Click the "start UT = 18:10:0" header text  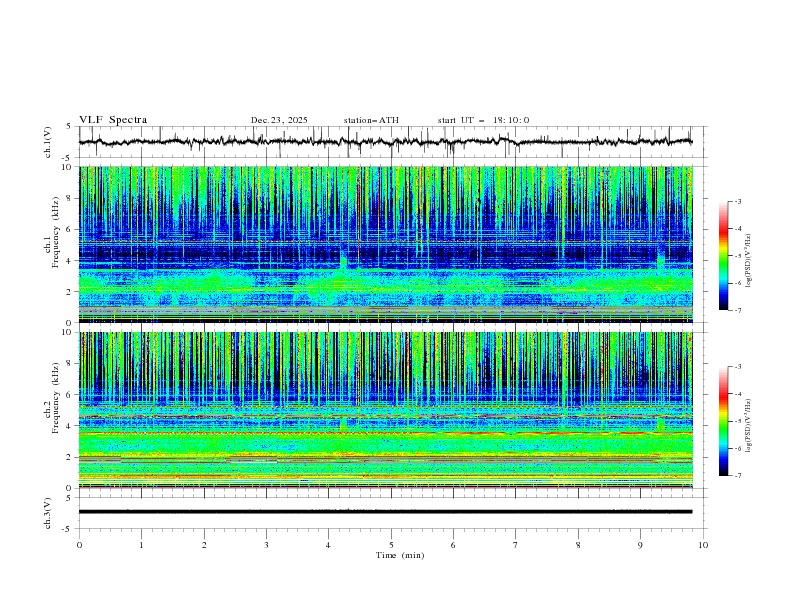coord(483,120)
